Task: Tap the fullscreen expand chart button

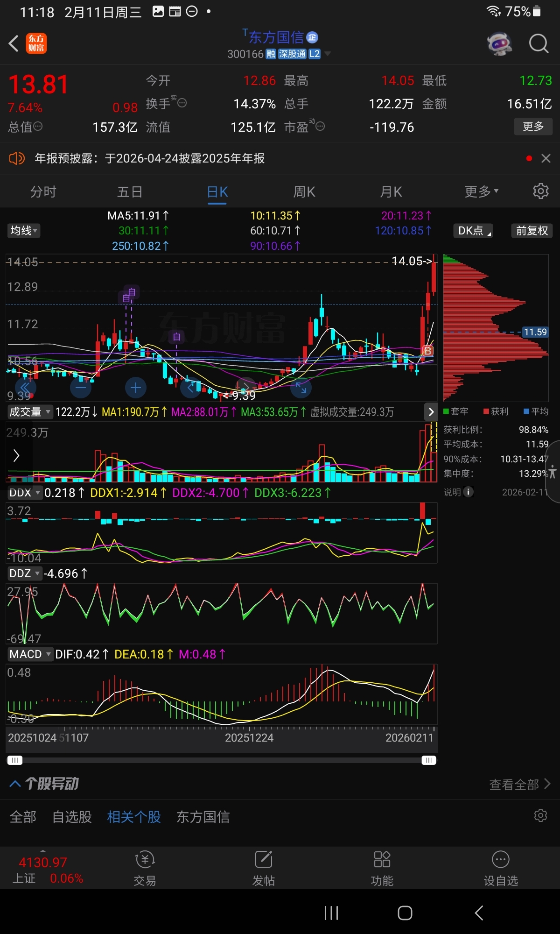Action: tap(301, 387)
